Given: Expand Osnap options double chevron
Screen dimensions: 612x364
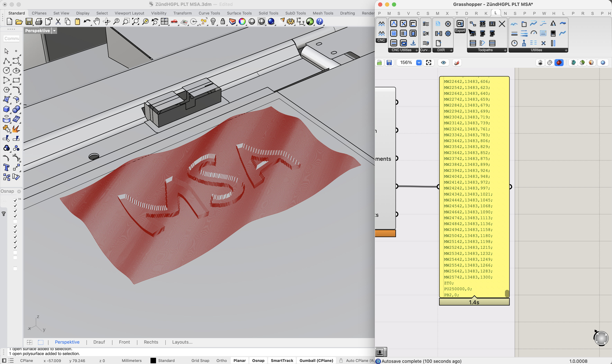Looking at the screenshot, I should click(20, 199).
